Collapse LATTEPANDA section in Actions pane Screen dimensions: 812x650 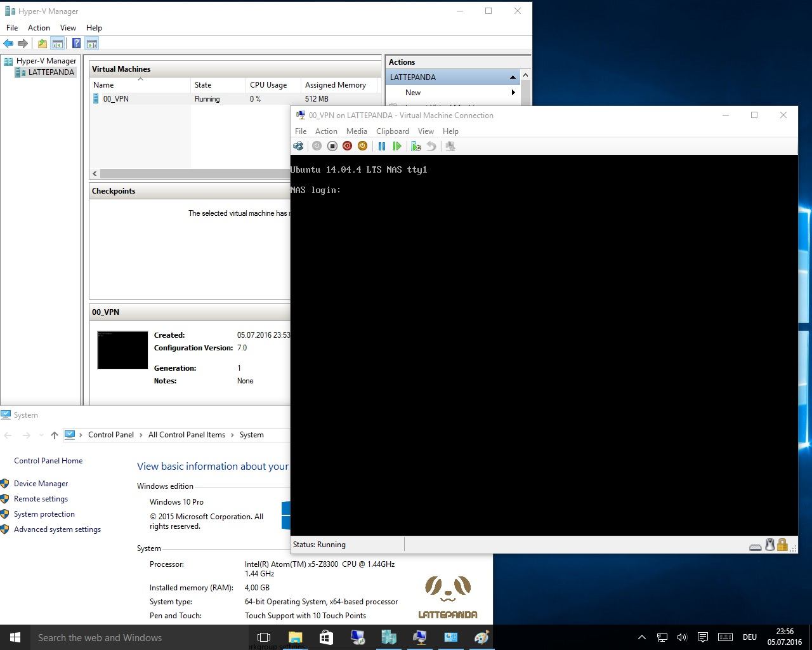513,77
